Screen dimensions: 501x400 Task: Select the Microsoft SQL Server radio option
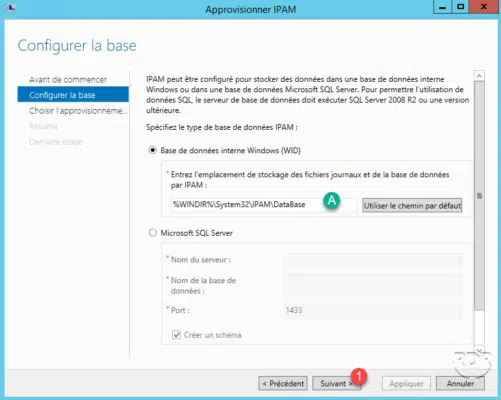point(153,232)
